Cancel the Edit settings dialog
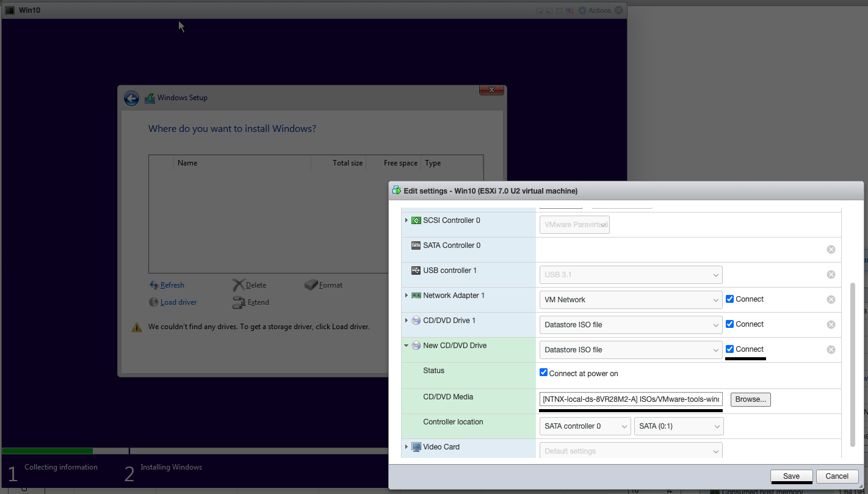Viewport: 868px width, 494px height. (x=837, y=476)
